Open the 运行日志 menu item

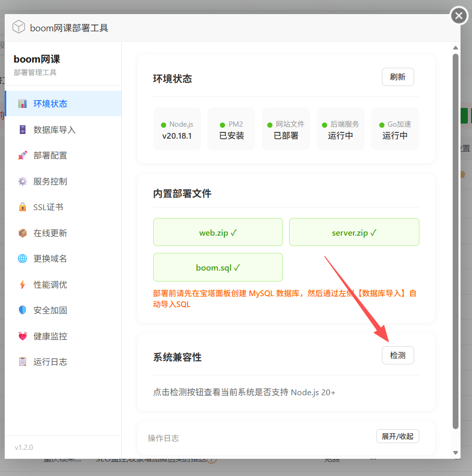50,362
